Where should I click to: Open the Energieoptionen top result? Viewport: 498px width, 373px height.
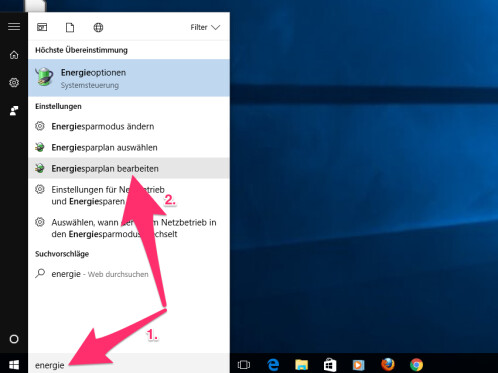click(x=129, y=78)
